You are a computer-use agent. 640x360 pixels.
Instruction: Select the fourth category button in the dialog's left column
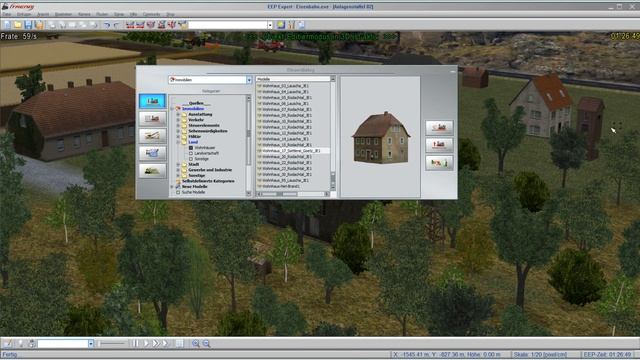click(152, 153)
